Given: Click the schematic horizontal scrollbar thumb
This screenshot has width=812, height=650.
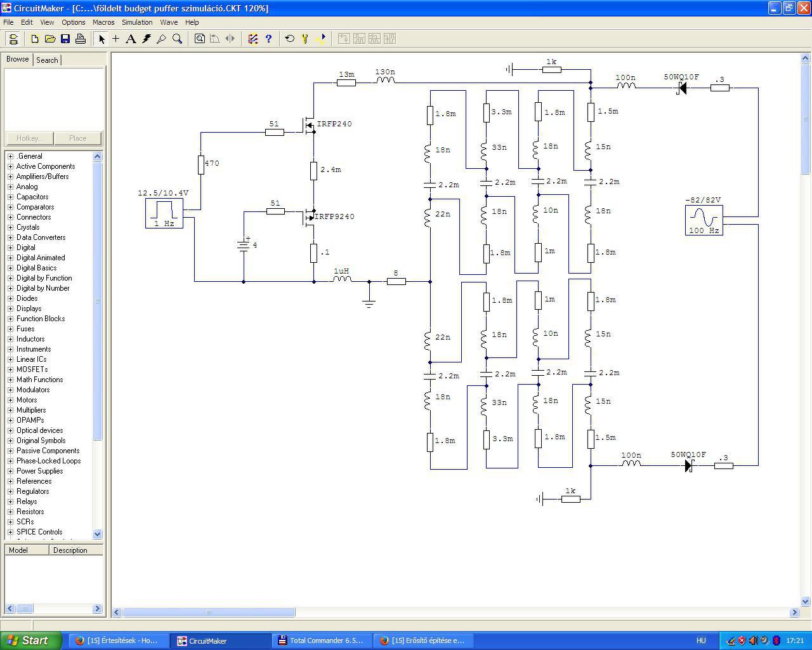Looking at the screenshot, I should tap(209, 613).
